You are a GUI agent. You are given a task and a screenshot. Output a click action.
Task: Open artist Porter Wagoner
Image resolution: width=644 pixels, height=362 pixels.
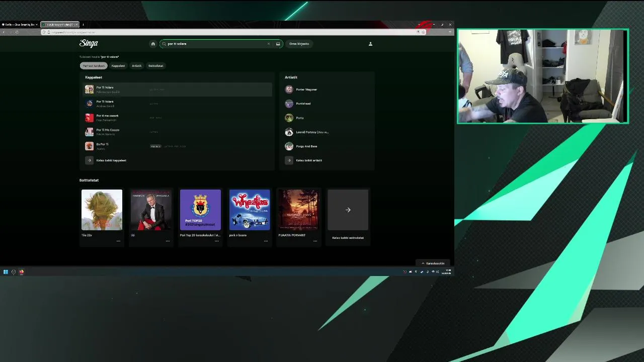click(x=306, y=89)
